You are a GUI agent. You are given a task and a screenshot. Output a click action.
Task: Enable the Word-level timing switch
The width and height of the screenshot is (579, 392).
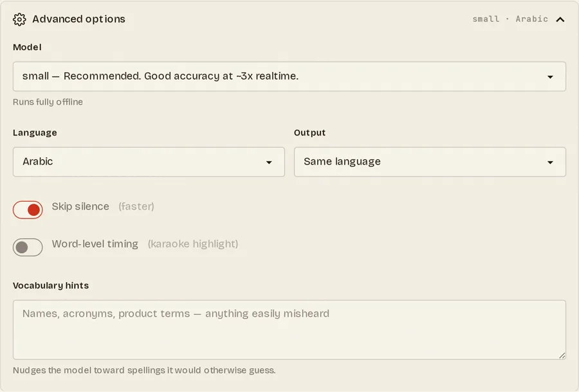click(28, 247)
